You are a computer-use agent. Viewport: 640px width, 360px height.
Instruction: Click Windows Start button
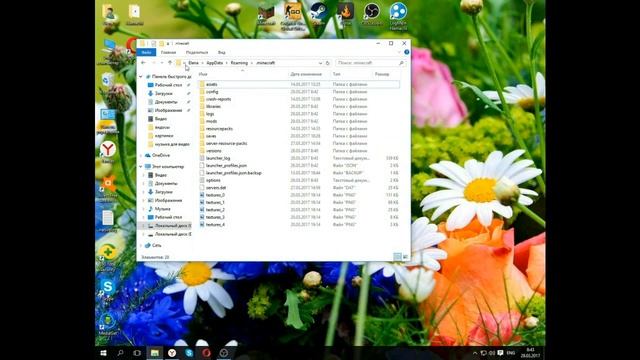click(x=103, y=353)
